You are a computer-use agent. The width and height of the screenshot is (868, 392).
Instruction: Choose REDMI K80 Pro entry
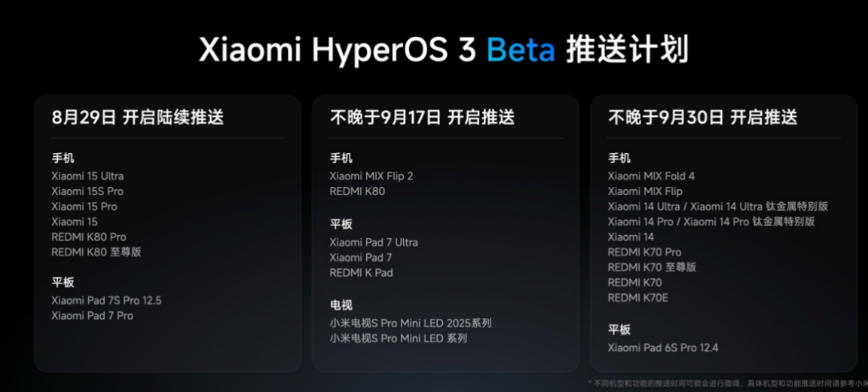click(89, 237)
